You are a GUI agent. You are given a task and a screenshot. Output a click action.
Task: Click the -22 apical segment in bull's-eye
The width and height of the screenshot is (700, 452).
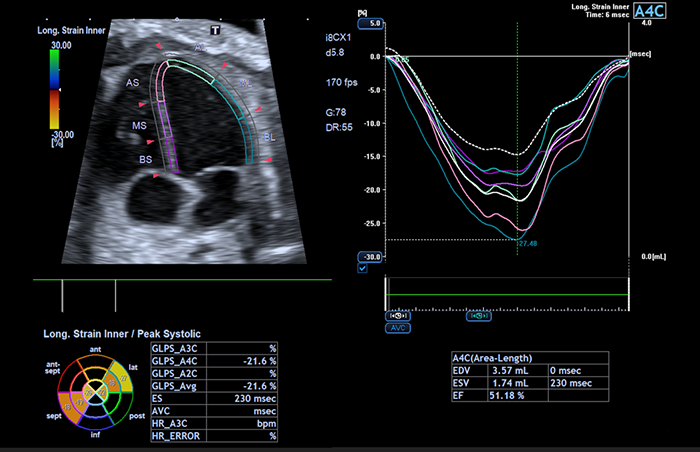pyautogui.click(x=102, y=393)
